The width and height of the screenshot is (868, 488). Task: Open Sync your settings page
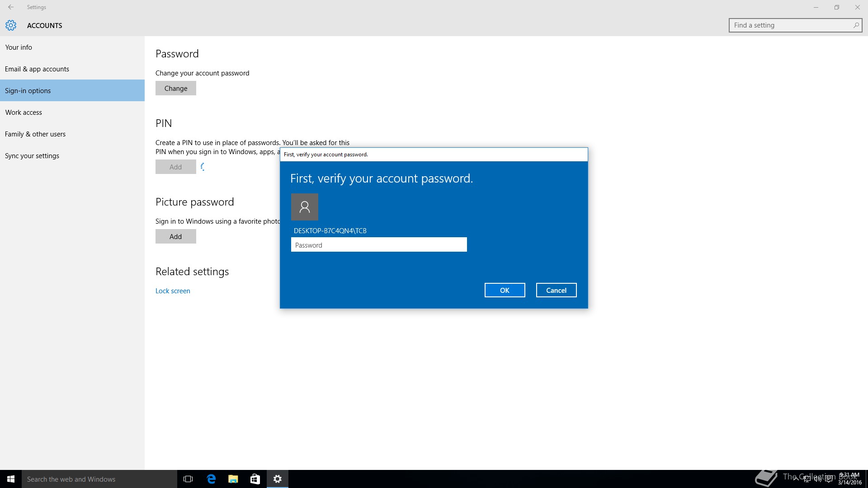[x=32, y=155]
